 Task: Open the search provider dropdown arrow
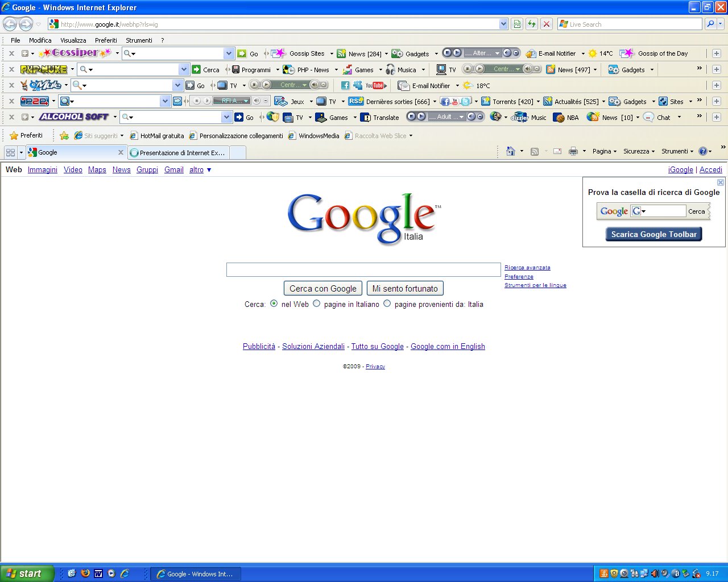click(x=721, y=24)
